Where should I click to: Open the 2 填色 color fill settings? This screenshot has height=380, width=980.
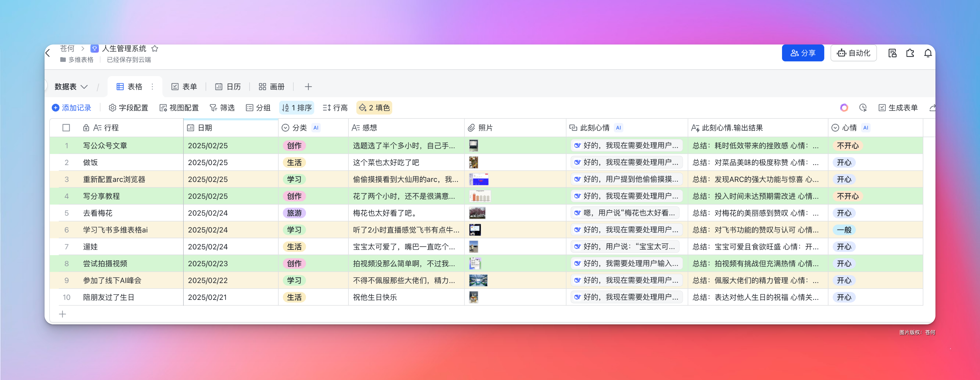(x=374, y=108)
